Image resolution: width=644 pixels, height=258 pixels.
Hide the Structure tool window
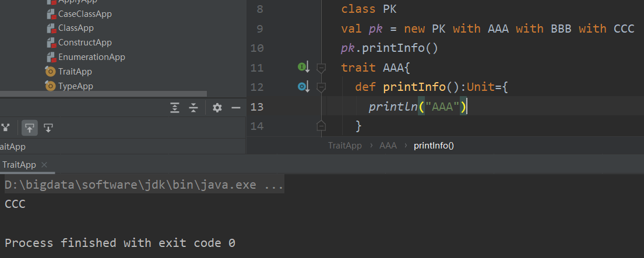coord(236,108)
